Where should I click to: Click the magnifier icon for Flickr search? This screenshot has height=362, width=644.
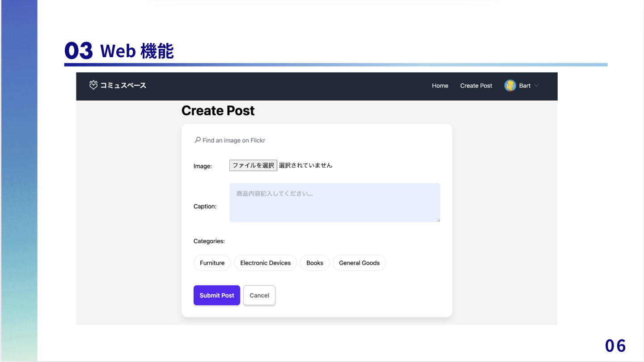(197, 140)
